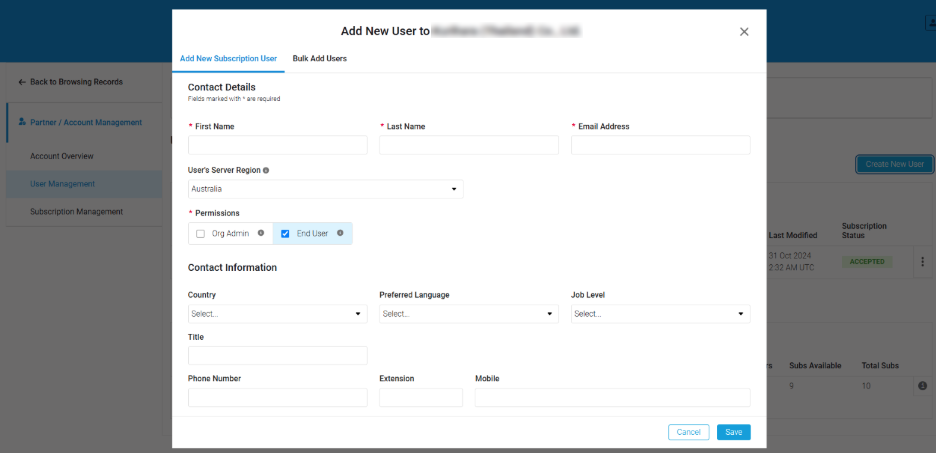Click the Partner / Account Management user icon
Viewport: 936px width, 453px height.
tap(22, 122)
